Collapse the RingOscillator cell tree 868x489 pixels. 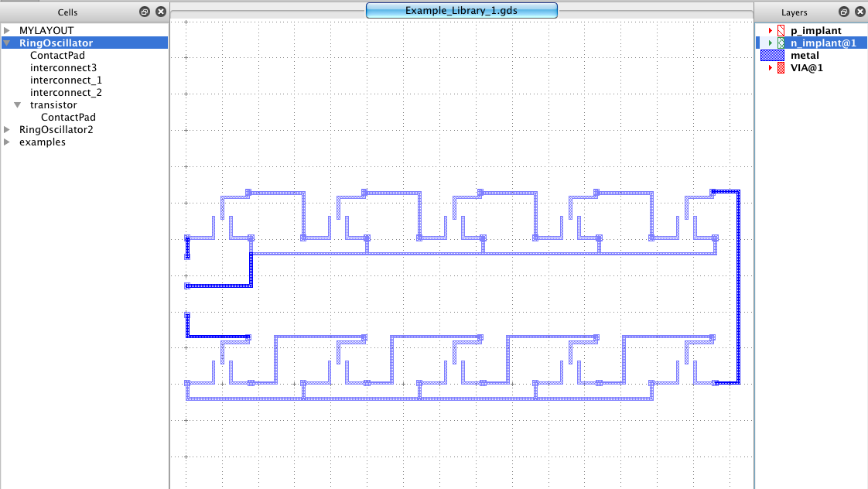7,43
